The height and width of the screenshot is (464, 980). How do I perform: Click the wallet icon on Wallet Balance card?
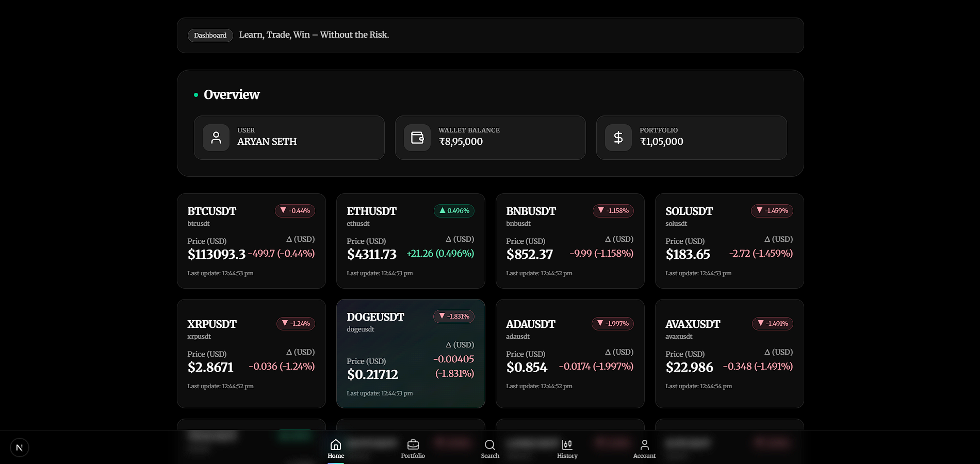click(x=417, y=137)
